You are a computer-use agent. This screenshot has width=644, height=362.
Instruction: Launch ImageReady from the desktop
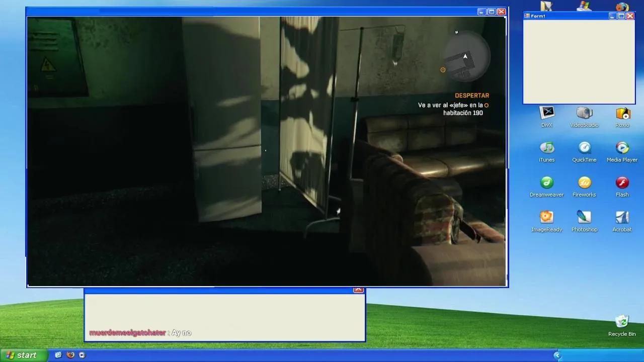(547, 221)
